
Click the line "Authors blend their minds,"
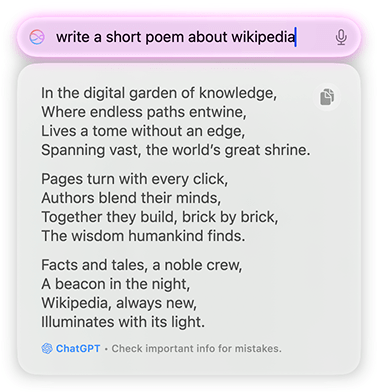point(131,198)
